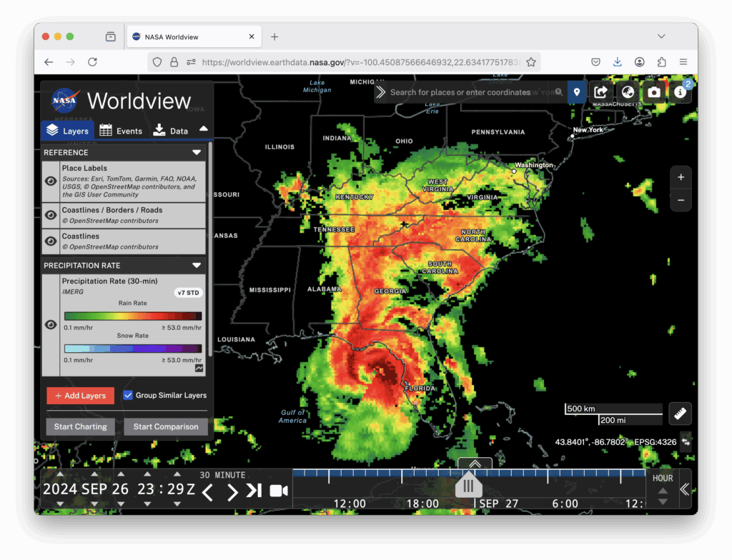Decrease the hour with down arrow
The image size is (732, 560).
tap(147, 504)
